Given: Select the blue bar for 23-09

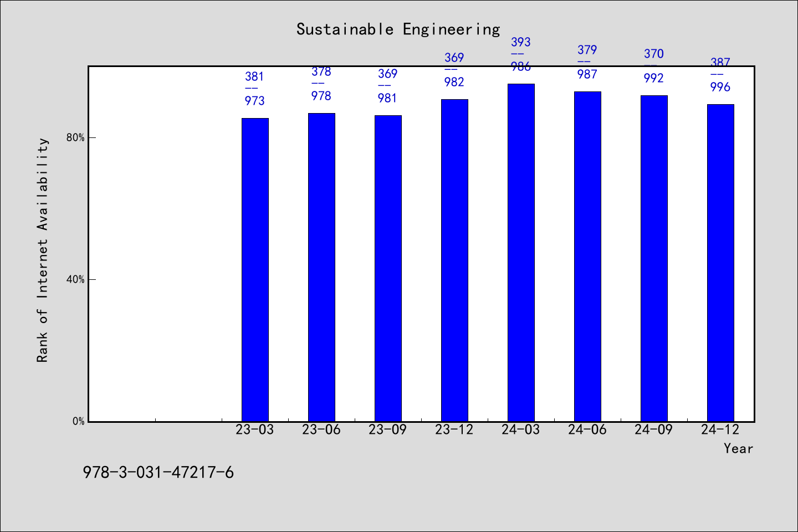Looking at the screenshot, I should (388, 268).
